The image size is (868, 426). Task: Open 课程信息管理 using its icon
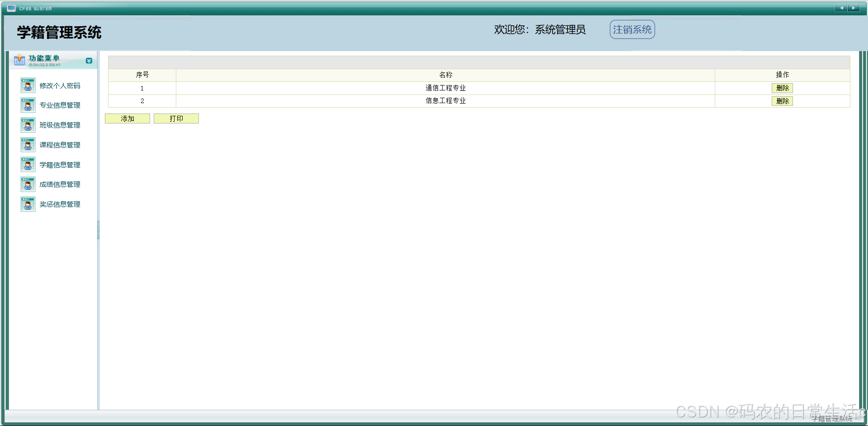(x=28, y=145)
